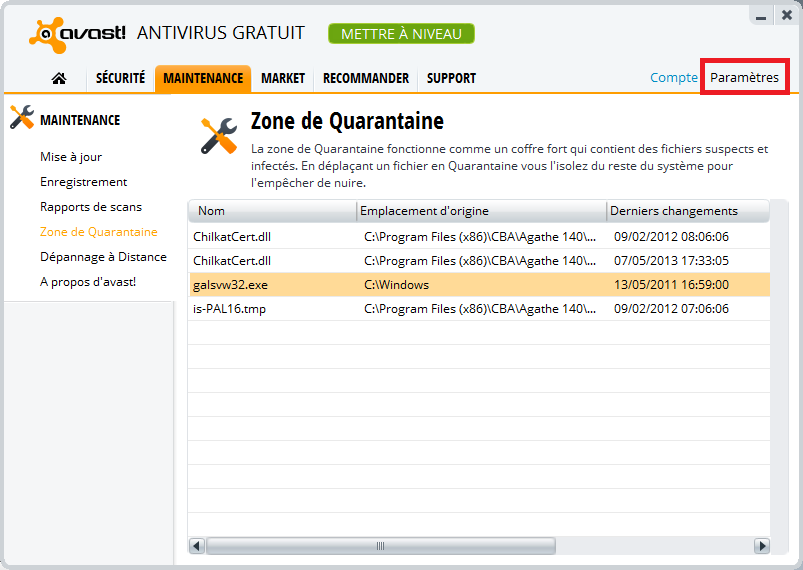The image size is (803, 570).
Task: Open the Compte link
Action: pyautogui.click(x=673, y=77)
